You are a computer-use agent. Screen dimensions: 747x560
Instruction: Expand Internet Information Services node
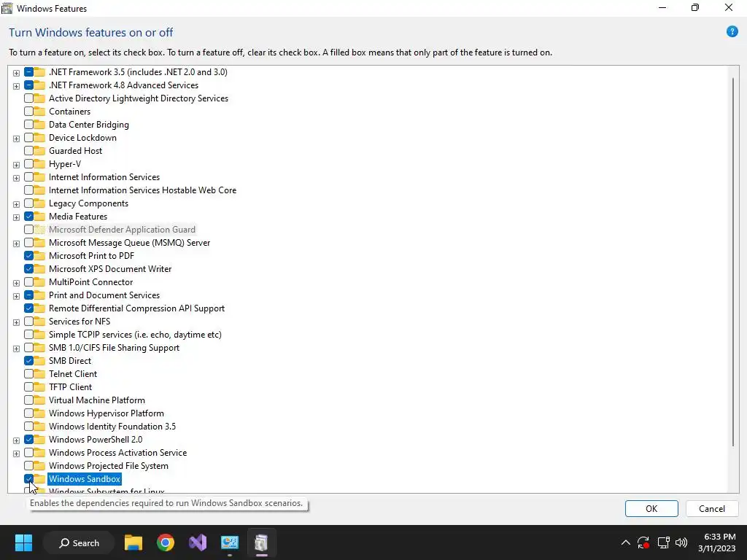[x=16, y=178]
